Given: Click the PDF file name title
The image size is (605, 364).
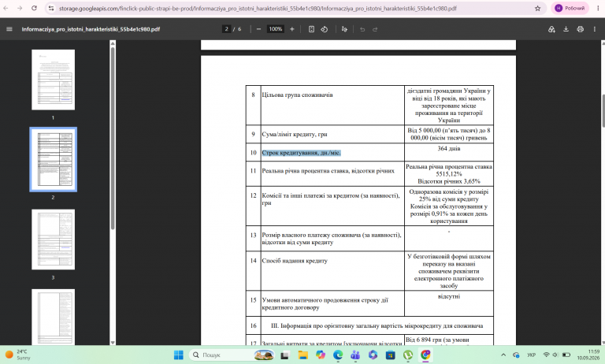Looking at the screenshot, I should click(91, 29).
